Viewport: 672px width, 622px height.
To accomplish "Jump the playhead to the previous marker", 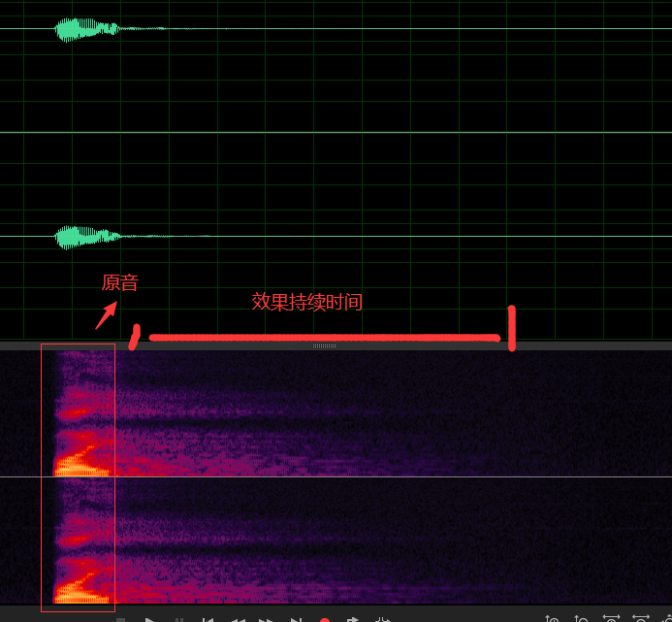I will coord(208,620).
